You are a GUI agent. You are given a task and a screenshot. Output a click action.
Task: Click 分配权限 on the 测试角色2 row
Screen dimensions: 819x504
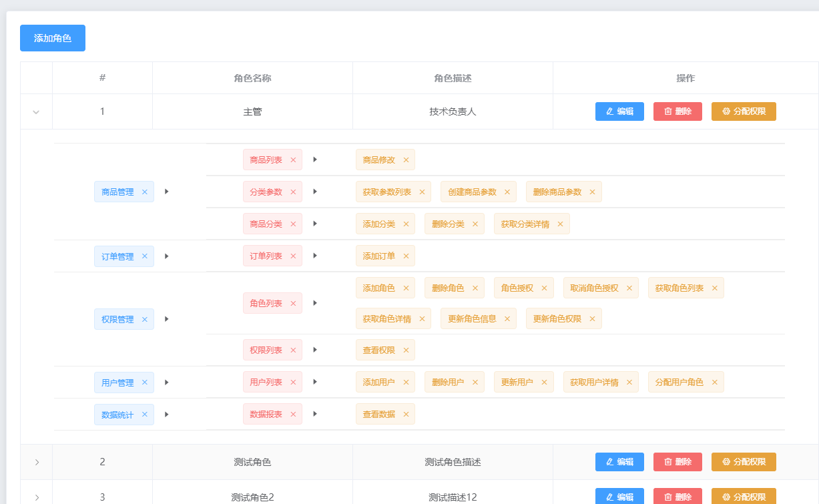coord(743,497)
